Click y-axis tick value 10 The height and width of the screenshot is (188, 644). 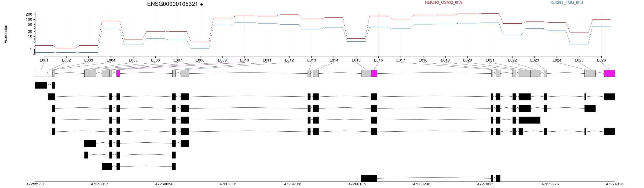click(x=30, y=37)
